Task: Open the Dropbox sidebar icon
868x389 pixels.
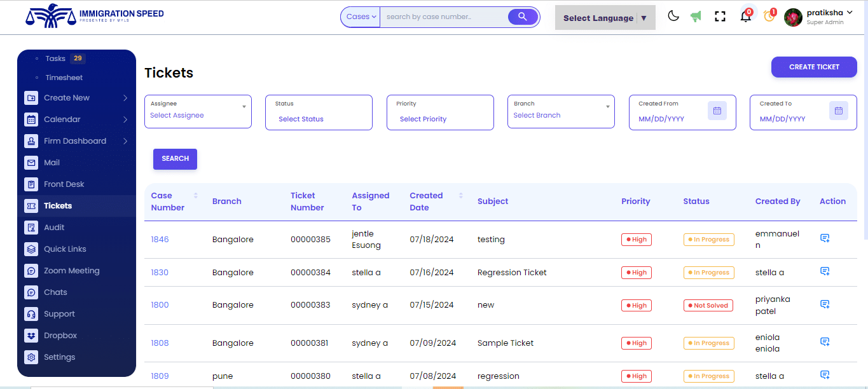Action: tap(31, 335)
